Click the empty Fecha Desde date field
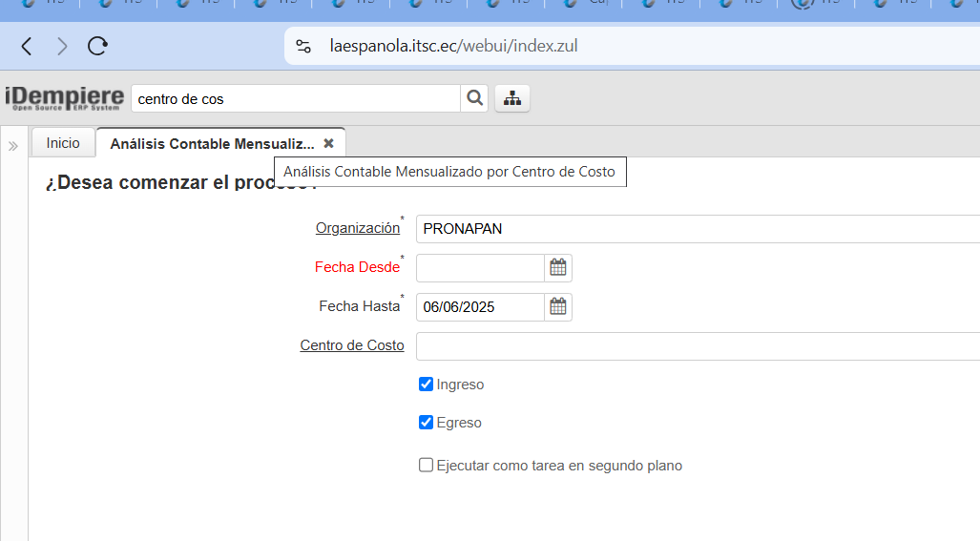Screen dimensions: 980x541 pyautogui.click(x=480, y=268)
